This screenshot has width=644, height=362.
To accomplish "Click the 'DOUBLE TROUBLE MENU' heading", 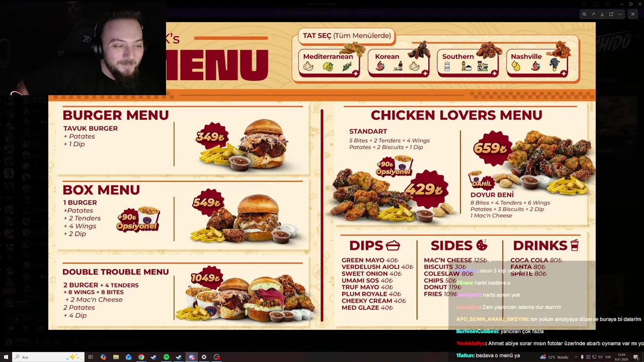I will (116, 272).
